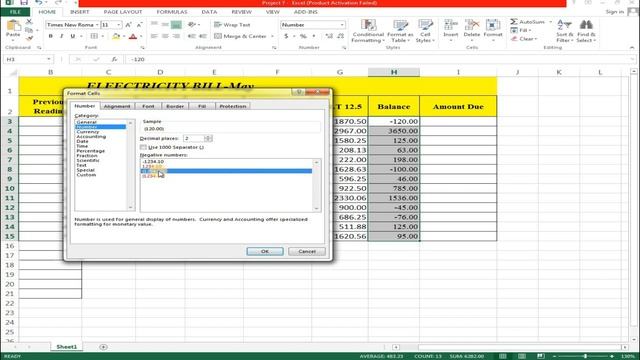Adjust the Decimal places spinner
The height and width of the screenshot is (360, 640).
[x=208, y=139]
